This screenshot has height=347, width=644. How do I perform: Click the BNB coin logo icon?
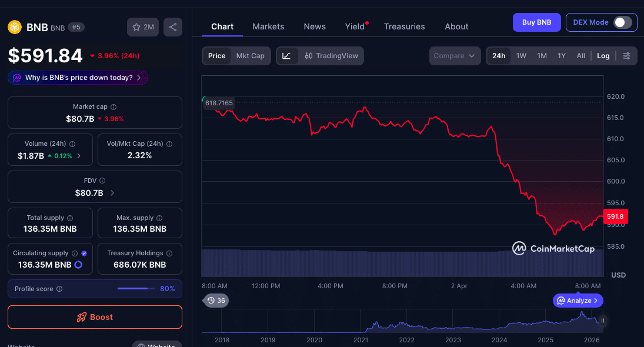coord(15,27)
